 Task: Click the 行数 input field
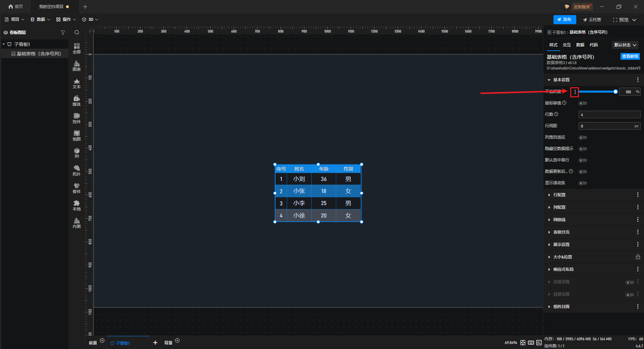609,115
